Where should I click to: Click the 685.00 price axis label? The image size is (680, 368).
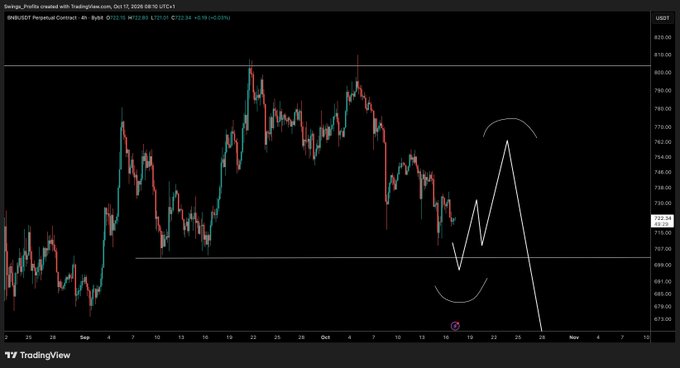(x=662, y=294)
